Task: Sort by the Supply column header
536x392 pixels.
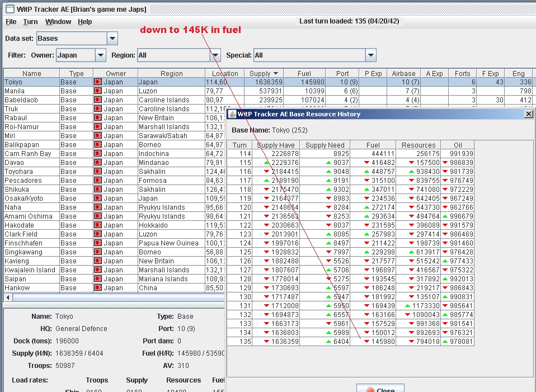Action: (x=264, y=73)
